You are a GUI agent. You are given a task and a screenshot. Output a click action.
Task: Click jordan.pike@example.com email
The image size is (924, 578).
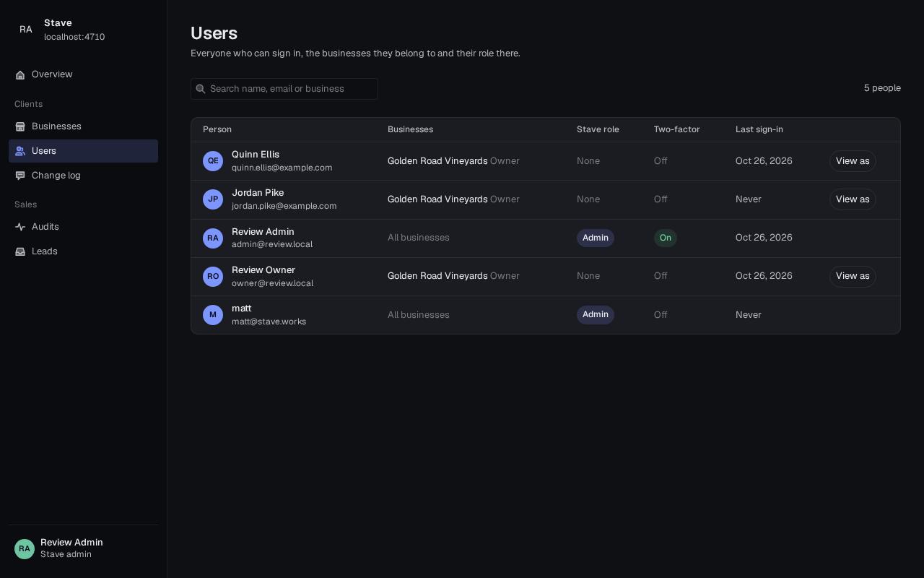pos(284,206)
